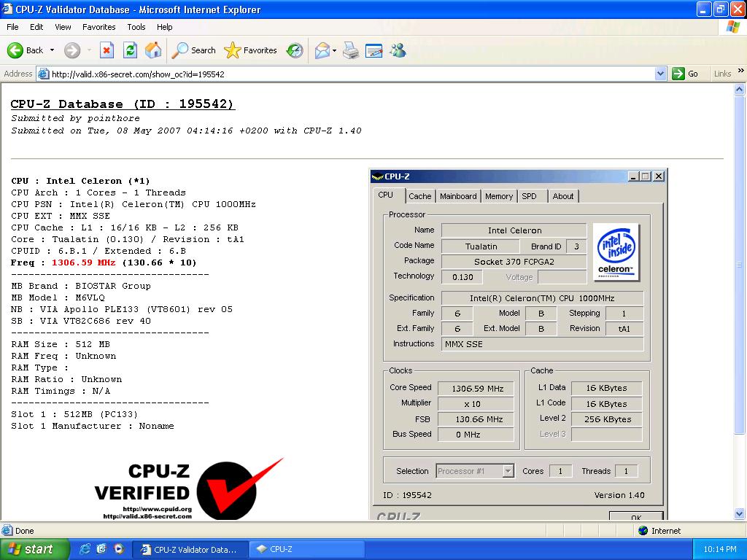This screenshot has height=560, width=747.
Task: Click the Mail envelope icon
Action: 322,50
